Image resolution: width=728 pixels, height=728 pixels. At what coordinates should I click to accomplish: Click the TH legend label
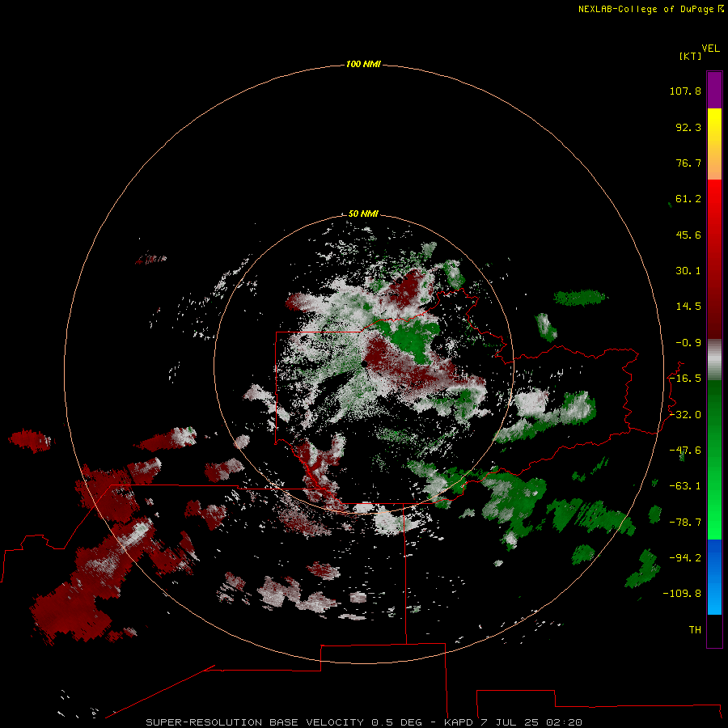point(695,630)
